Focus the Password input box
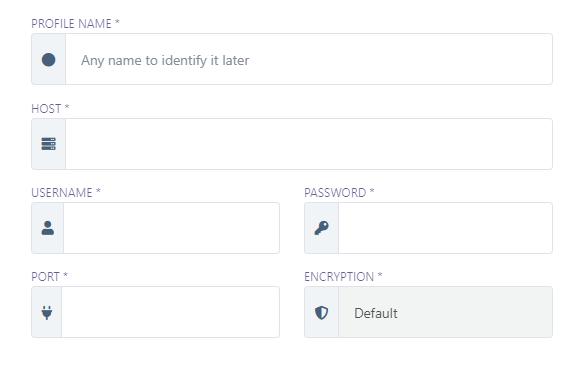This screenshot has height=370, width=572. [x=445, y=228]
